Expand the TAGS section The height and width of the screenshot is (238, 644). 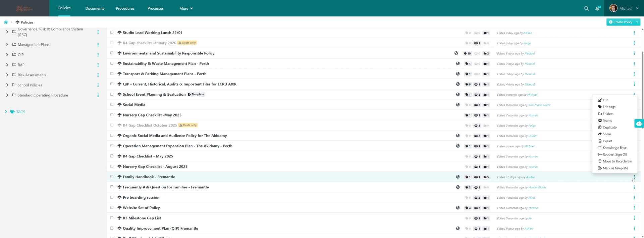pos(6,112)
